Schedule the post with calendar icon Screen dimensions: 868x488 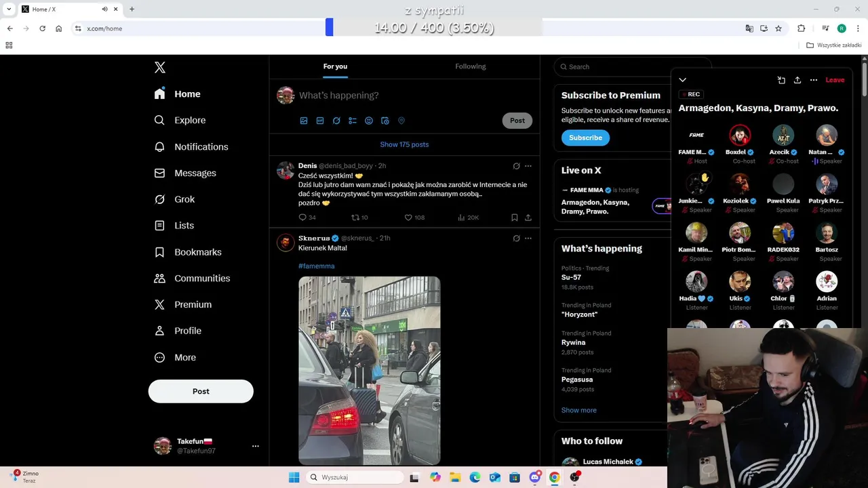coord(385,121)
